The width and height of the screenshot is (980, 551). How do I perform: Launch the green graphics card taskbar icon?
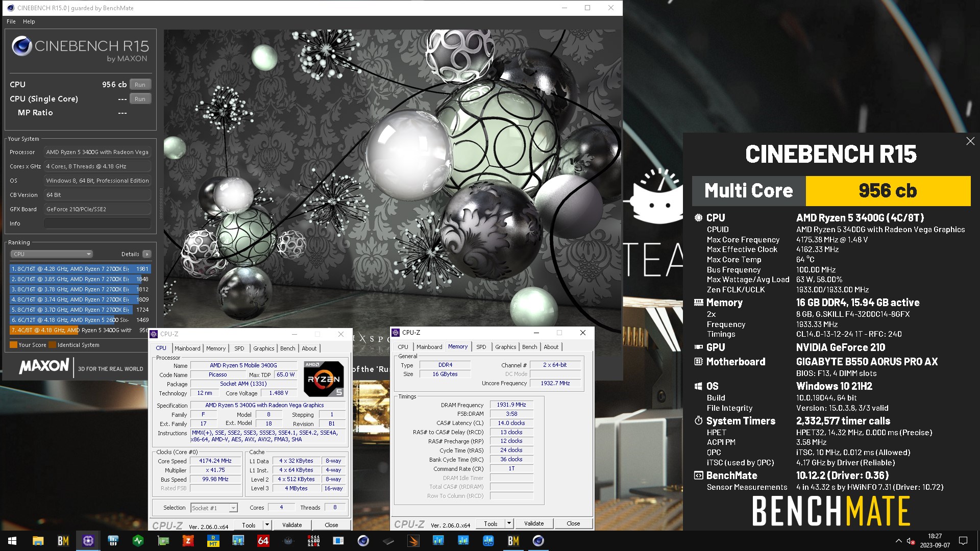(163, 541)
